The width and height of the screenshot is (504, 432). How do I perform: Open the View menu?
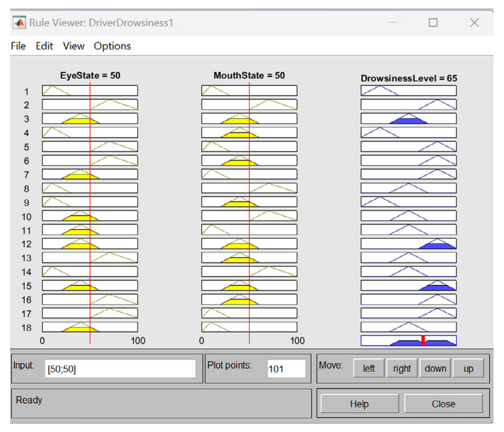pyautogui.click(x=73, y=46)
